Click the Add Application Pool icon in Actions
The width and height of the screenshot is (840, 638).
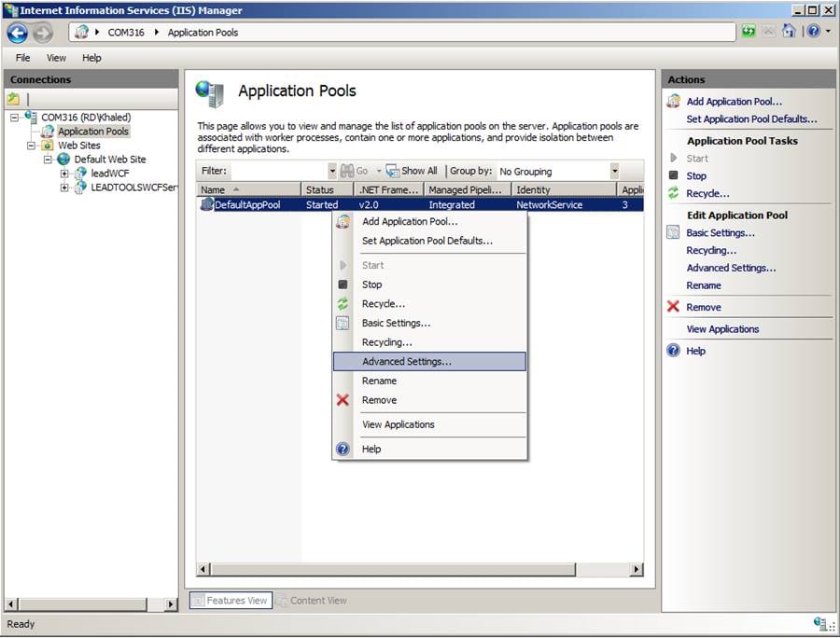(x=673, y=102)
